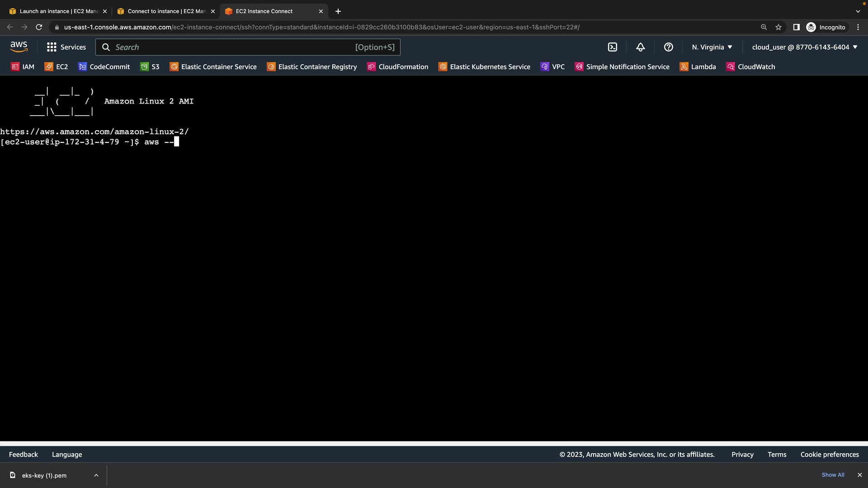Click the Cookie preferences link
Viewport: 868px width, 488px height.
[830, 455]
